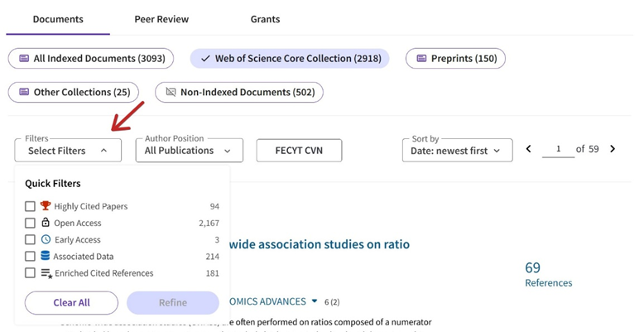Check the Highly Cited Papers checkbox
Screen dimensions: 644x332
30,206
